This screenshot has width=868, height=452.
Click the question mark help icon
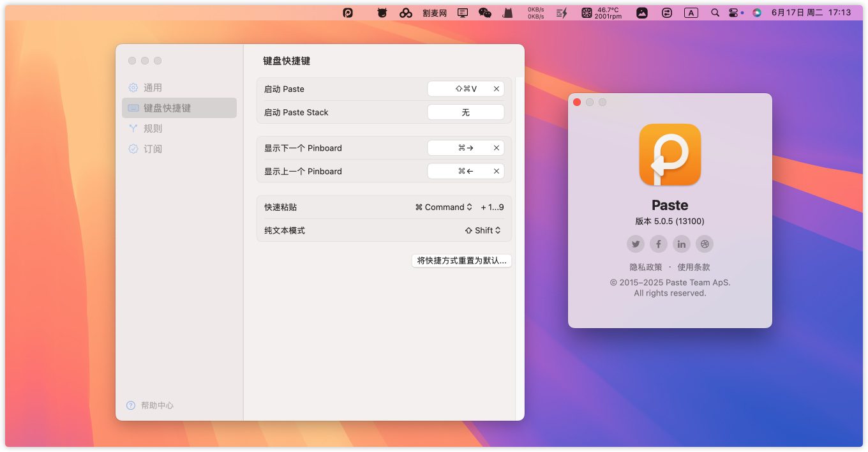[131, 405]
